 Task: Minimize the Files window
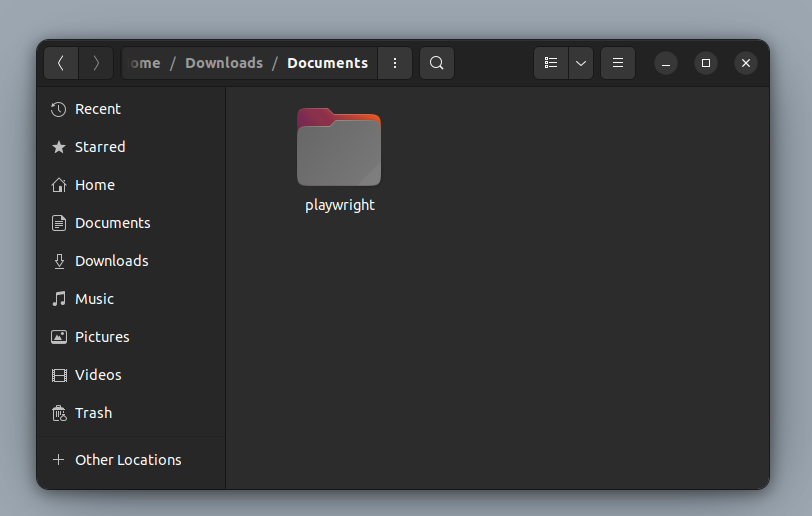tap(666, 63)
